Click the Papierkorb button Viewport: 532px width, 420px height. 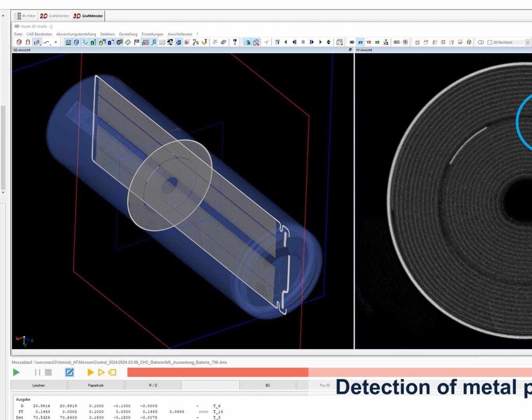point(96,385)
